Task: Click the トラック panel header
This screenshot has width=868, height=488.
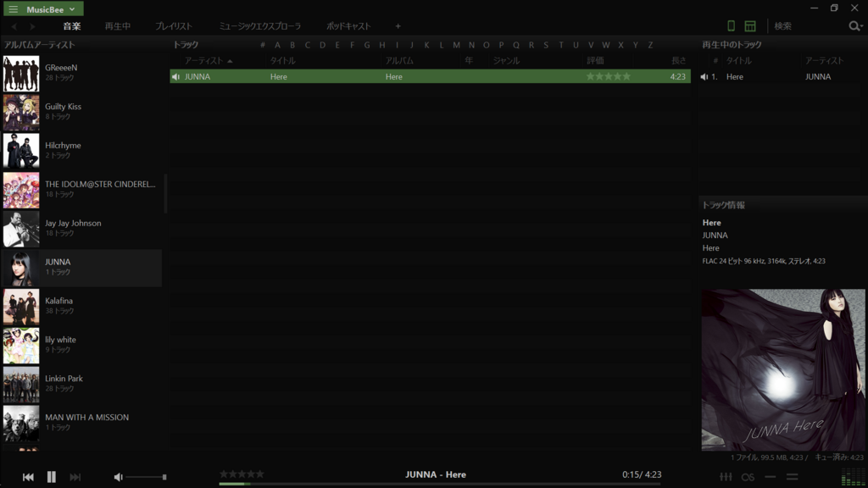Action: pyautogui.click(x=186, y=45)
